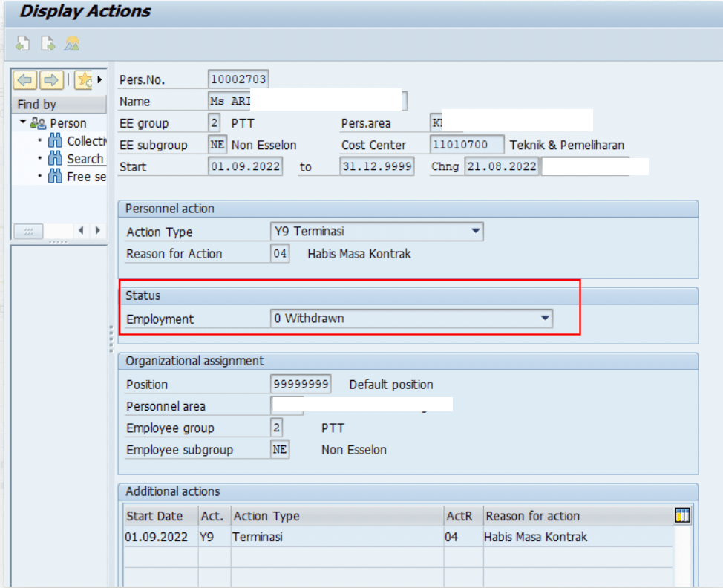This screenshot has height=588, width=723.
Task: Click the Find by header
Action: click(x=37, y=105)
